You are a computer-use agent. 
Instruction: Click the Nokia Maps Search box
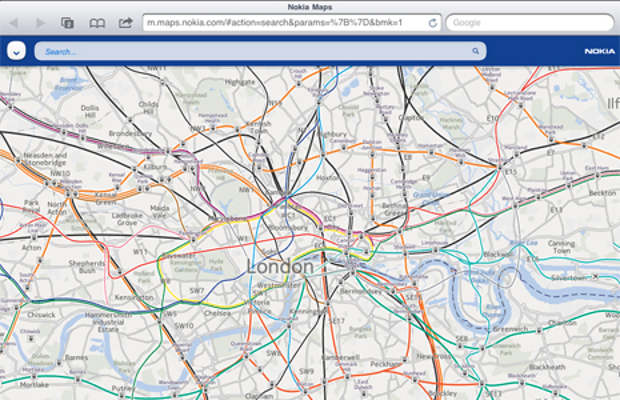(x=260, y=51)
